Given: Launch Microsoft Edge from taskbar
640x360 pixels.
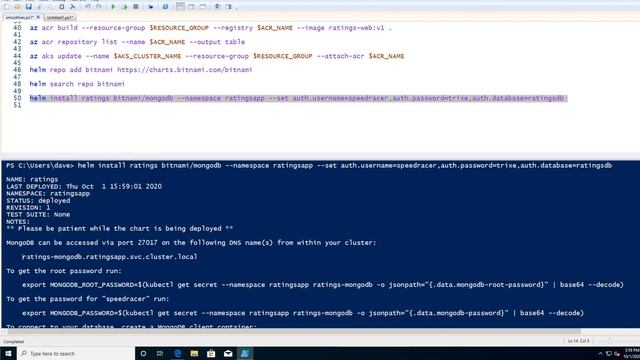Looking at the screenshot, I should (x=177, y=353).
